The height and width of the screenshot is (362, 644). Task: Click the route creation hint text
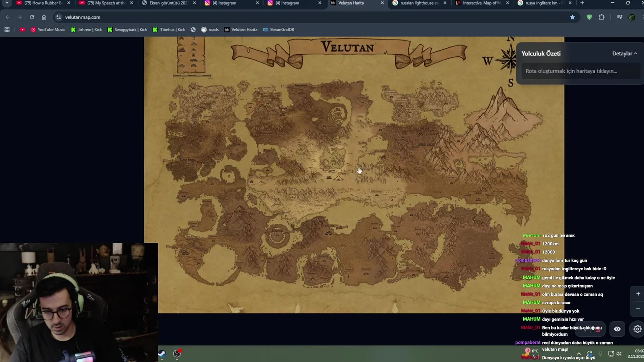click(571, 71)
